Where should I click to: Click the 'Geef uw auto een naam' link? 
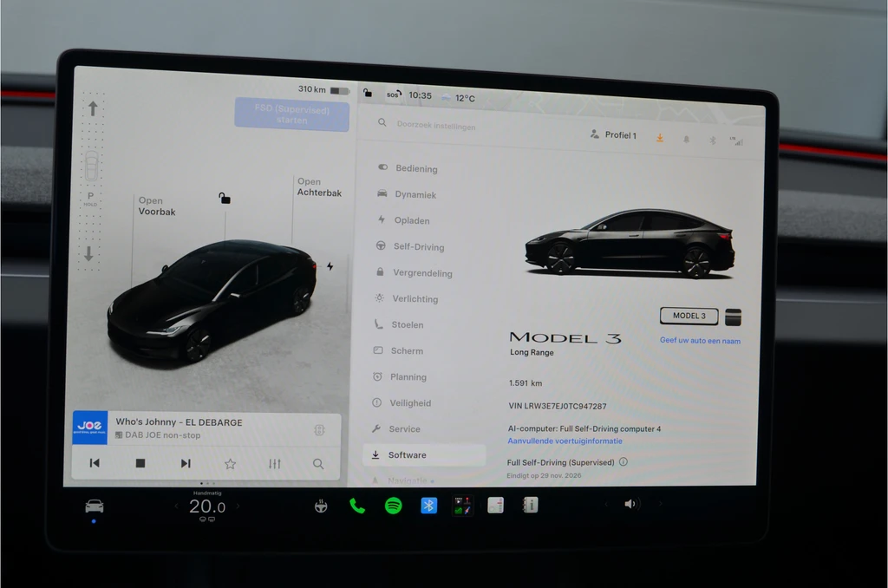pyautogui.click(x=700, y=341)
